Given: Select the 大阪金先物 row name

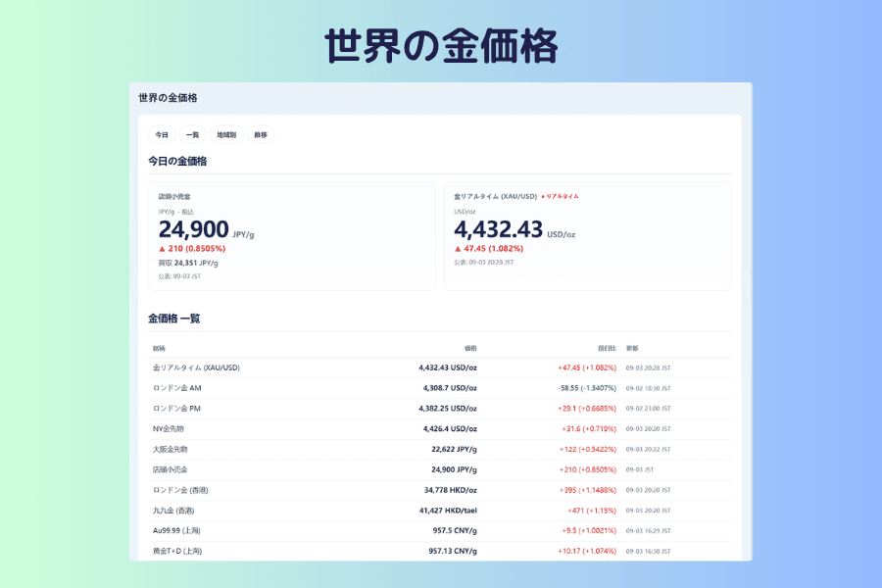Looking at the screenshot, I should pyautogui.click(x=170, y=449).
